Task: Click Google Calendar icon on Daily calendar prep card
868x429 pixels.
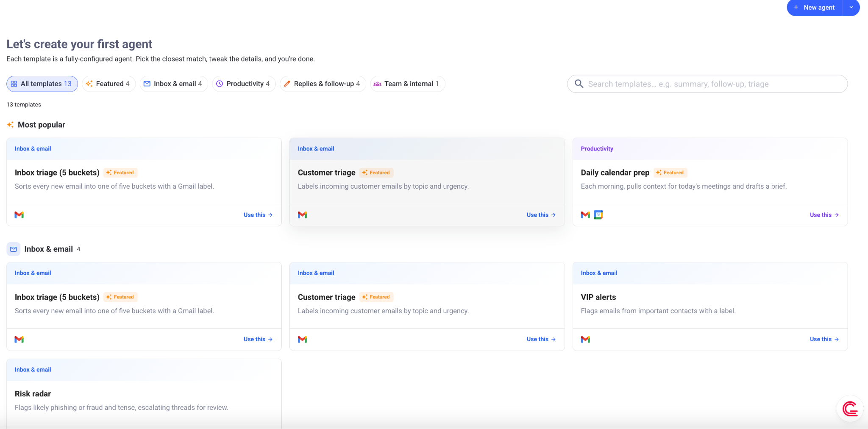Action: [x=598, y=215]
